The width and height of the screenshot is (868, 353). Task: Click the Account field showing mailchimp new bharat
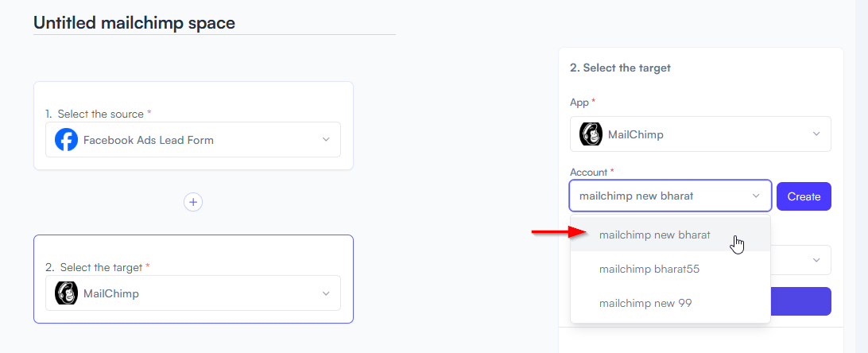pos(670,196)
